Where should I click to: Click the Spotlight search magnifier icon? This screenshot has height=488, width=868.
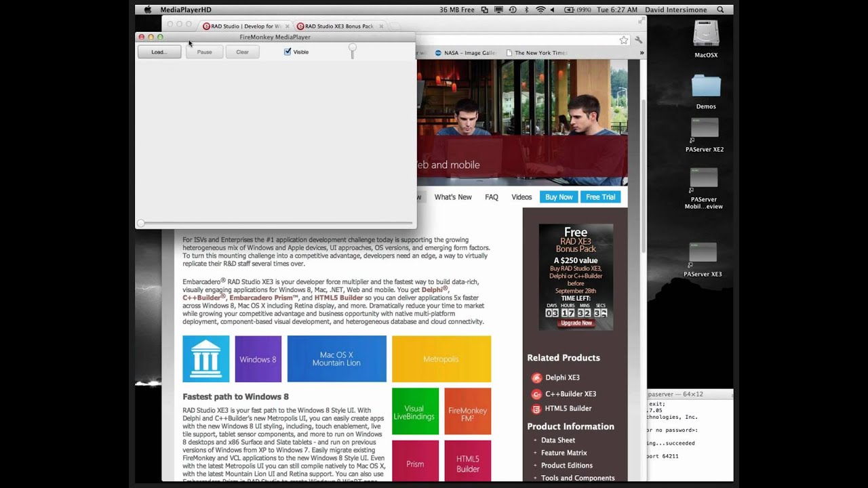coord(720,9)
